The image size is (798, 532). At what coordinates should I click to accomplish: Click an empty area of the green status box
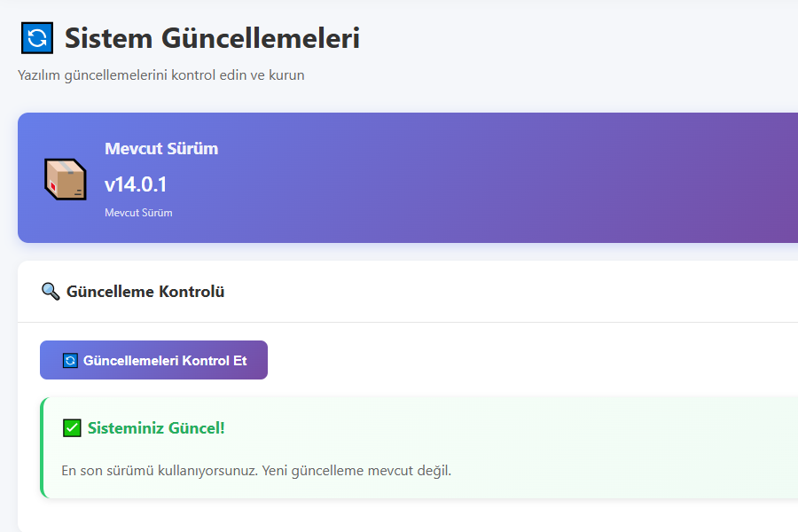pos(576,434)
